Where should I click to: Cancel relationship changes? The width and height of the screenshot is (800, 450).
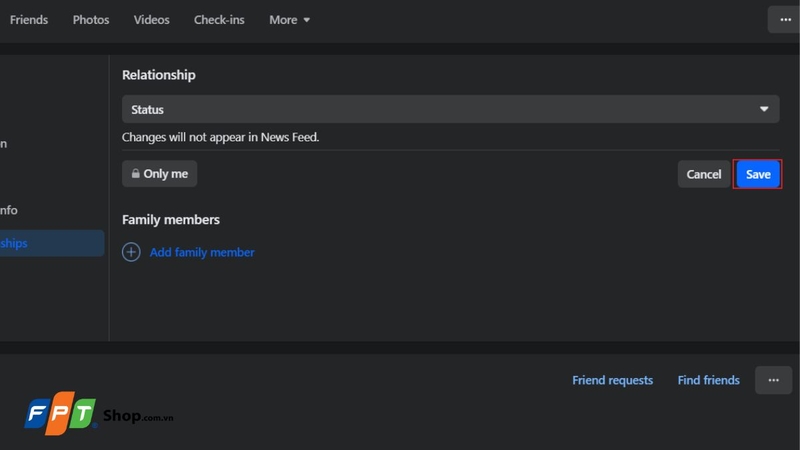pos(704,174)
